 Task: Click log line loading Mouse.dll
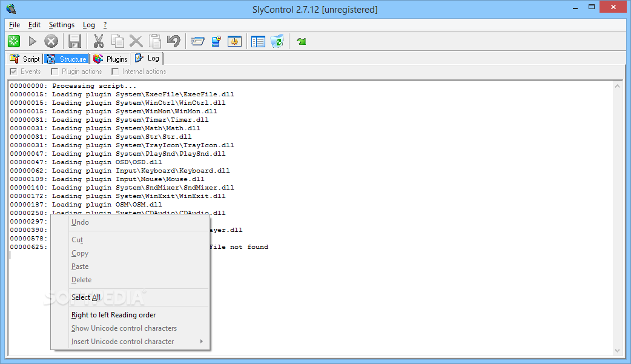107,179
